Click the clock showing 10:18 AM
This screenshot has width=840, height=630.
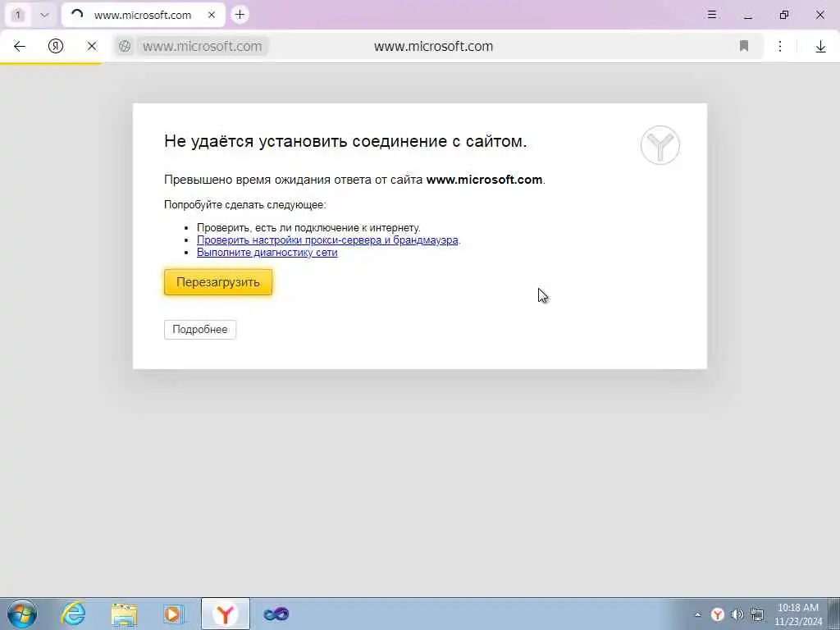click(x=797, y=614)
